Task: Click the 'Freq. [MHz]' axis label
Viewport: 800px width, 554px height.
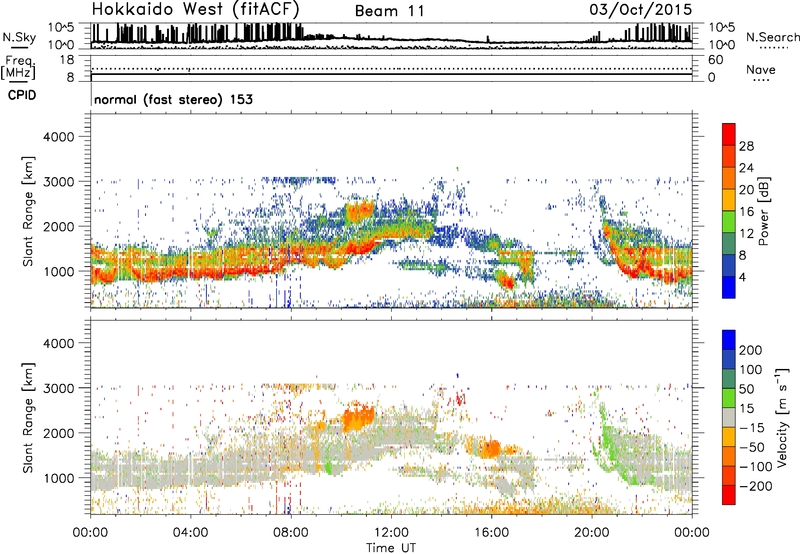Action: coord(19,67)
